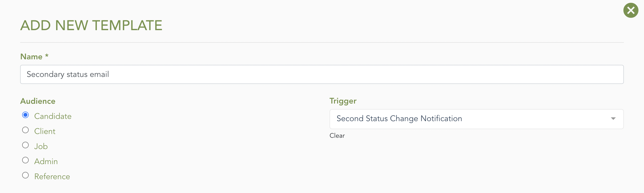Click the Admin option label text

pos(46,161)
